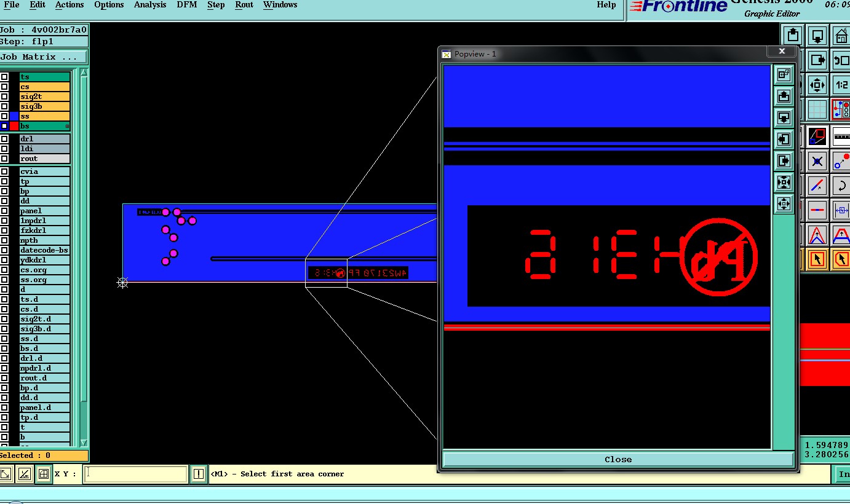This screenshot has height=504, width=850.
Task: Select the panel.d layer name
Action: (45, 408)
